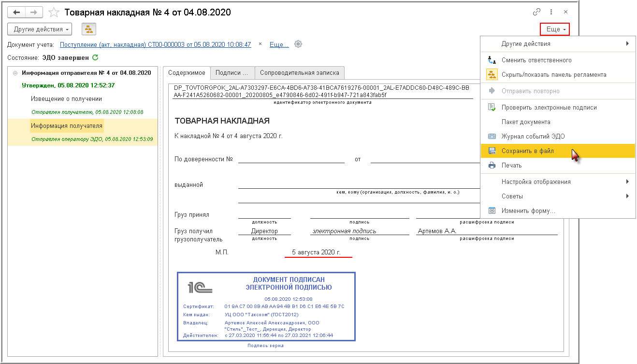This screenshot has width=637, height=364.
Task: Clear the accounting document link with the x
Action: [260, 44]
